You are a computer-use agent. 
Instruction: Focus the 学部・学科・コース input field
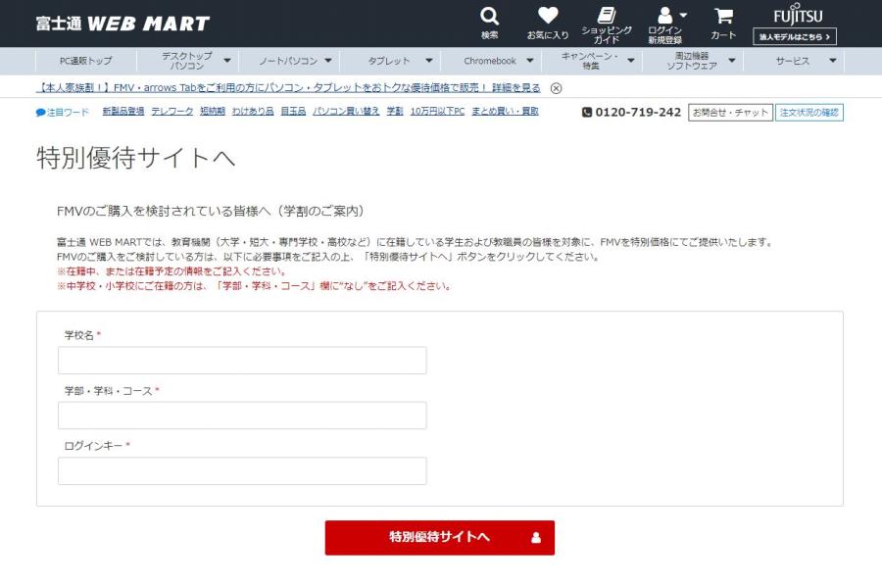tap(242, 416)
